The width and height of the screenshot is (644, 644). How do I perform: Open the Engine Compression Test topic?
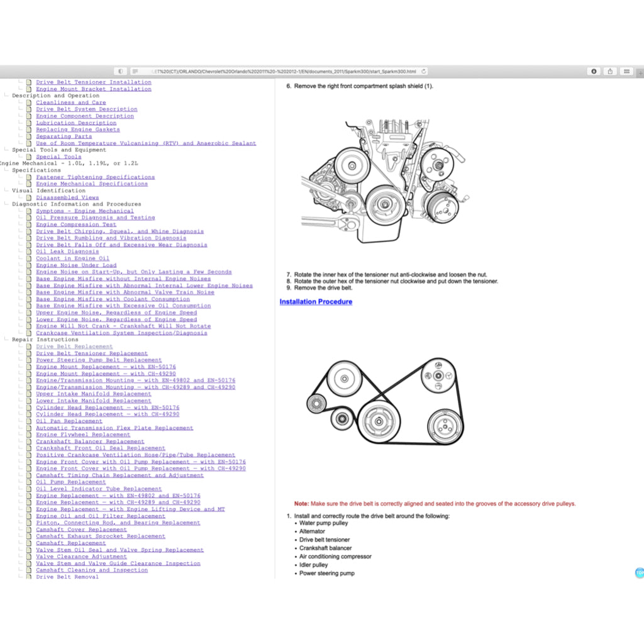point(75,224)
